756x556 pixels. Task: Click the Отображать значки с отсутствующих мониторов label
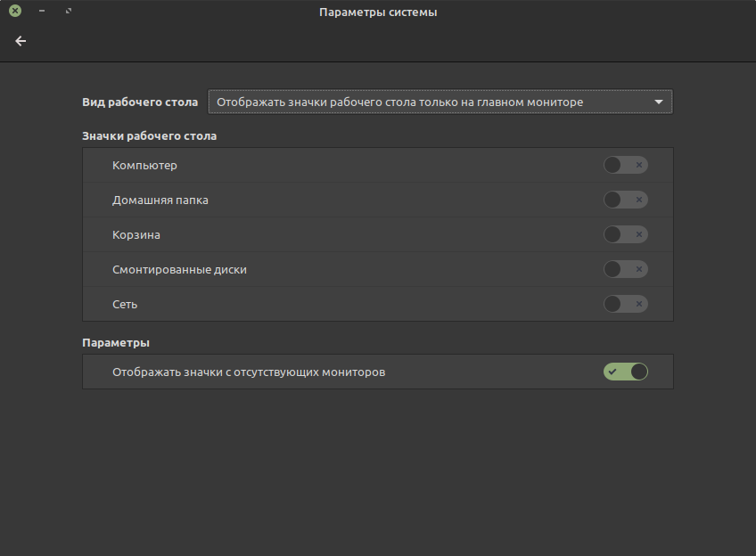(249, 372)
